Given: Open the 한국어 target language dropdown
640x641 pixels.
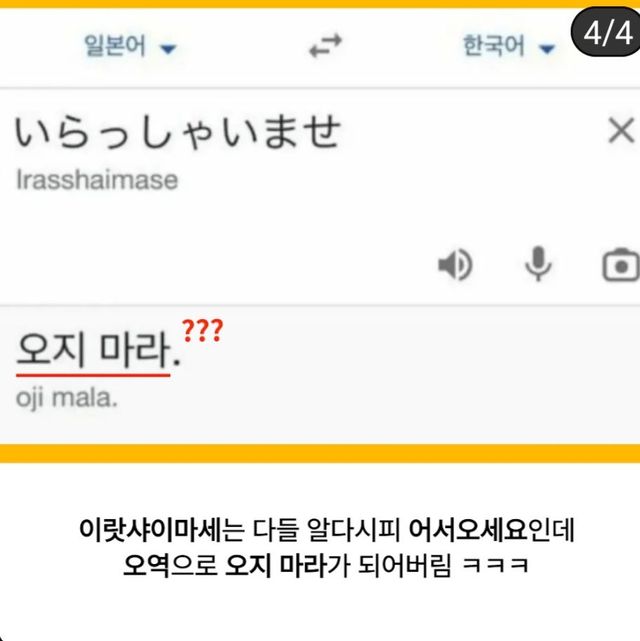Looking at the screenshot, I should 509,46.
